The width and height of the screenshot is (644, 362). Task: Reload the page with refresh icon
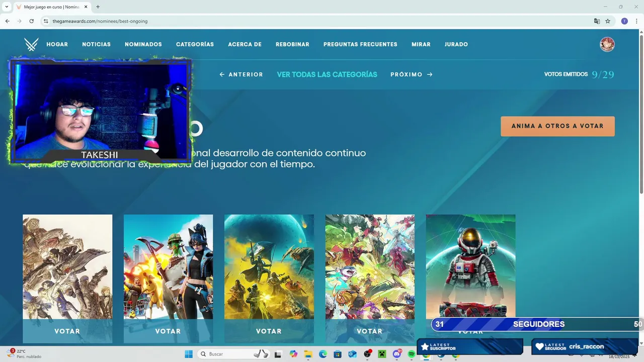coord(31,21)
